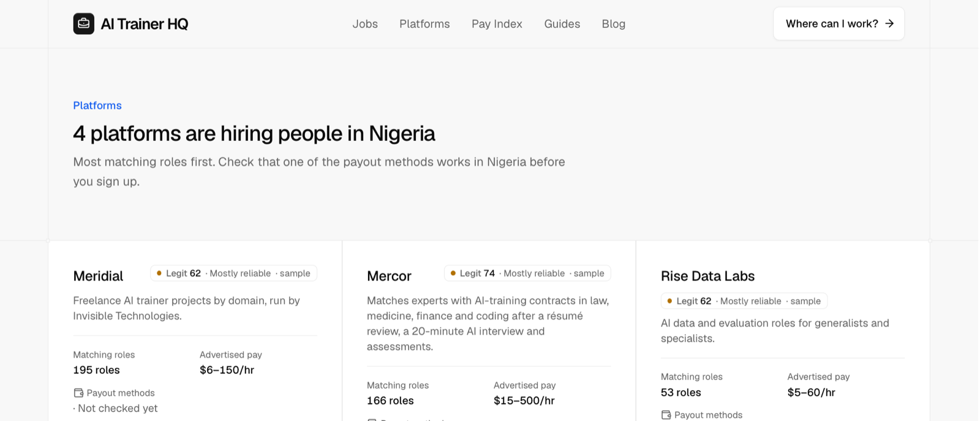Click Rise Data Labs' 'Payout methods' label
The width and height of the screenshot is (980, 421).
pyautogui.click(x=708, y=415)
